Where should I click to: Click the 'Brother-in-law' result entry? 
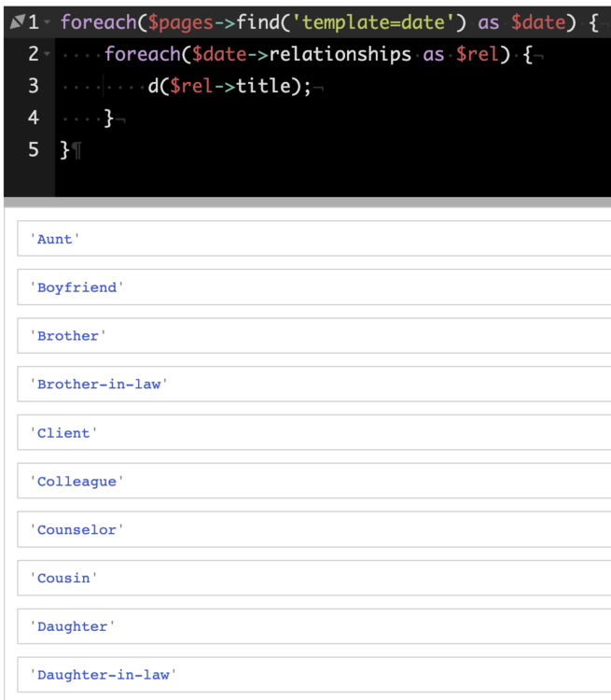click(x=99, y=385)
